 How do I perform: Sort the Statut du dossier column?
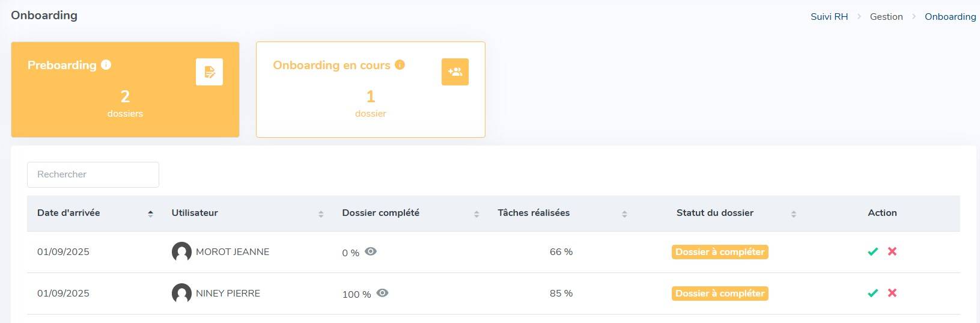point(794,214)
